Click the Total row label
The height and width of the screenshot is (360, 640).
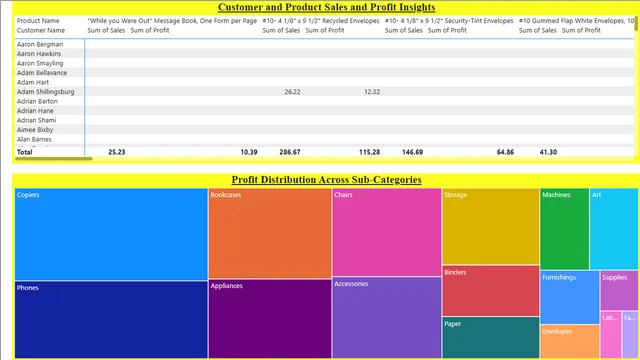pos(24,152)
